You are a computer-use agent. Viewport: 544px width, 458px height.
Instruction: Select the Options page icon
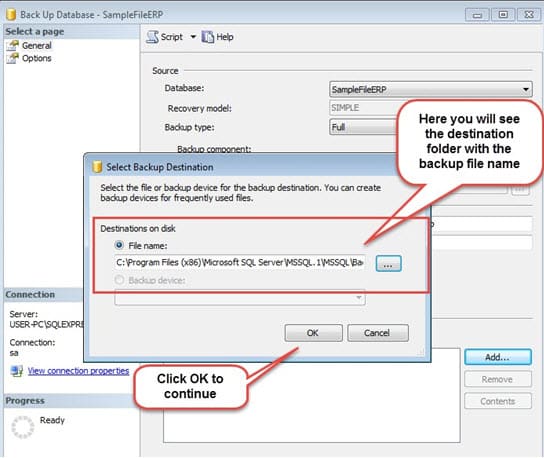pos(12,58)
